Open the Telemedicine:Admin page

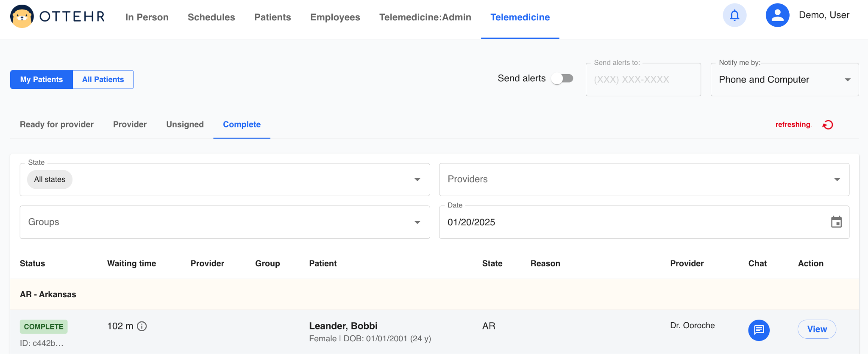coord(425,17)
